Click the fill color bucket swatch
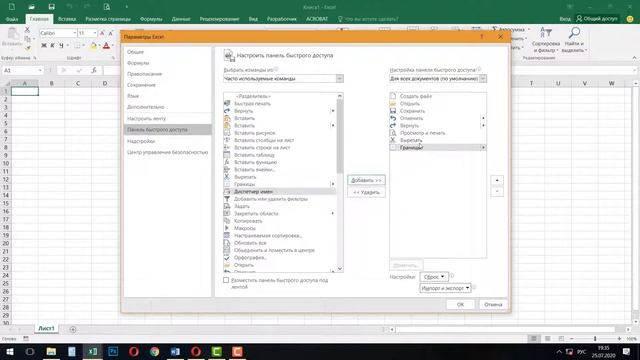Viewport: 640px width, 360px height. (x=93, y=46)
